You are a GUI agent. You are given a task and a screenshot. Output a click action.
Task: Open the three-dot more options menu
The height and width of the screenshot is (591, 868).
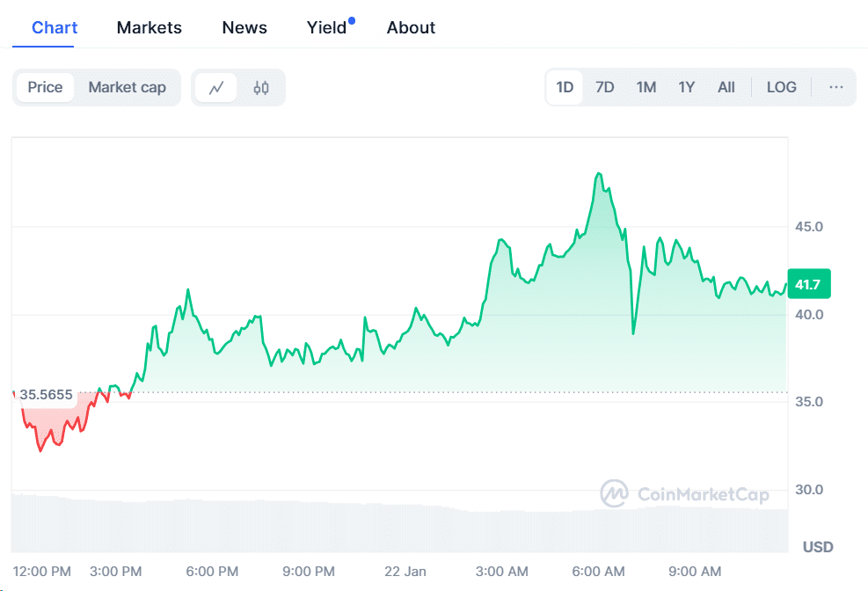[835, 87]
